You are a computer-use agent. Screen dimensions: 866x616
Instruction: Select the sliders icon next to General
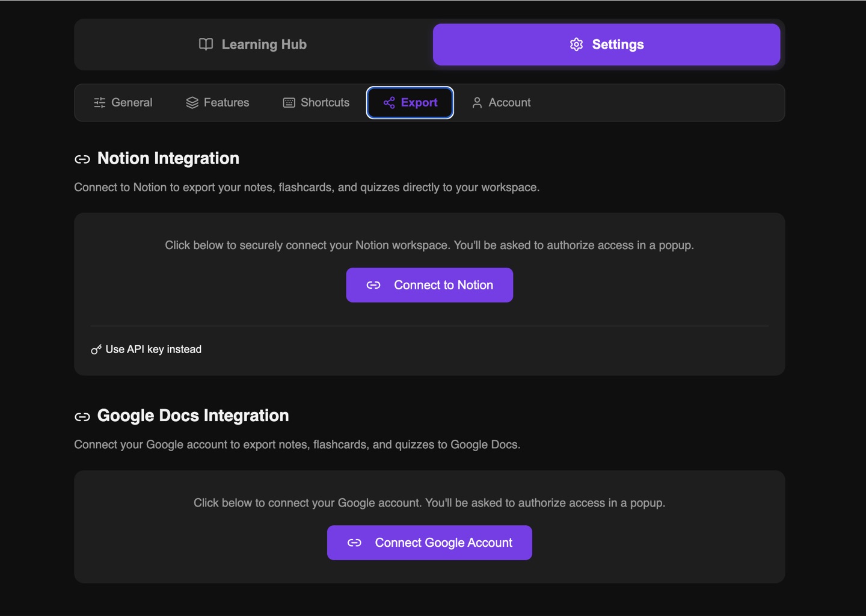coord(99,102)
